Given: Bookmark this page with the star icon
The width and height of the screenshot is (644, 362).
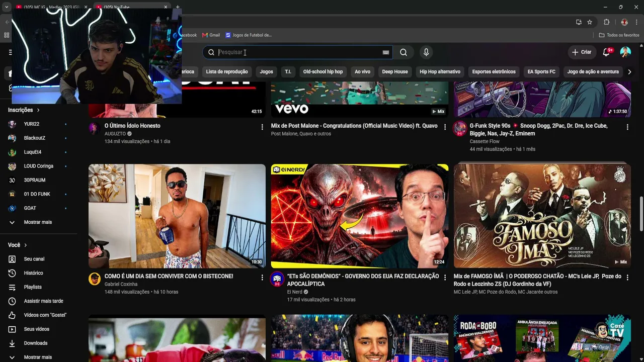Looking at the screenshot, I should click(590, 22).
